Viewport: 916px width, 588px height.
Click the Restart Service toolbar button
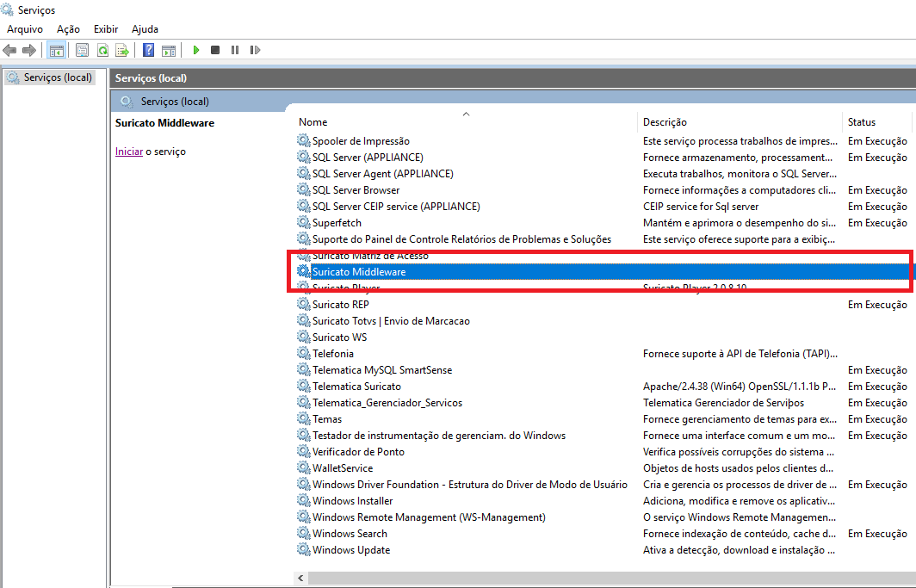[x=254, y=50]
